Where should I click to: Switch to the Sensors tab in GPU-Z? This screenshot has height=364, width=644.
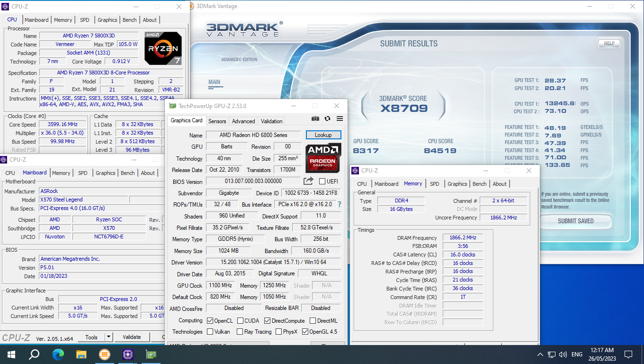pyautogui.click(x=217, y=121)
